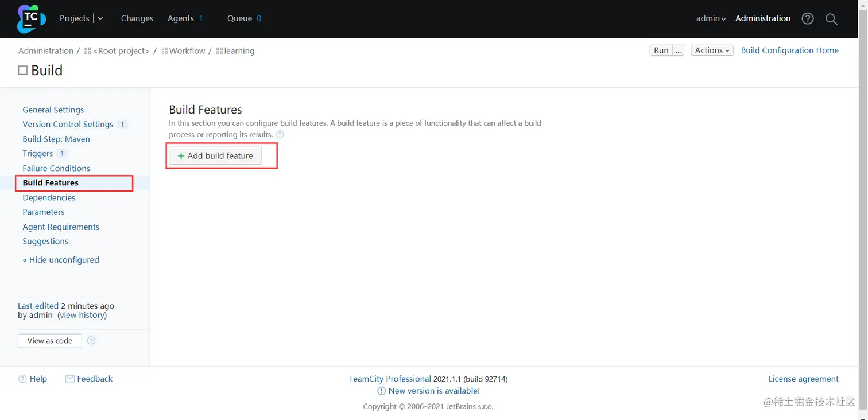Screen dimensions: 868x420
Task: Click the new version info icon
Action: click(x=381, y=391)
